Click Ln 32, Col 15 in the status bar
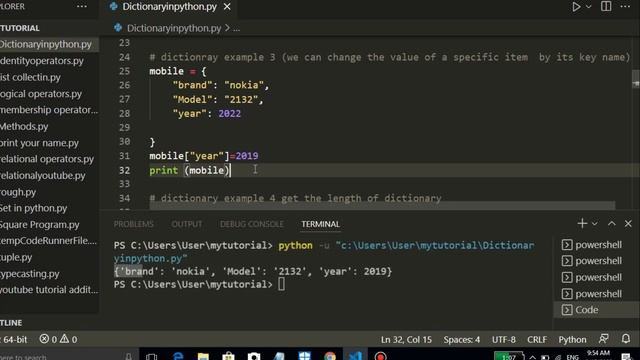 [406, 340]
